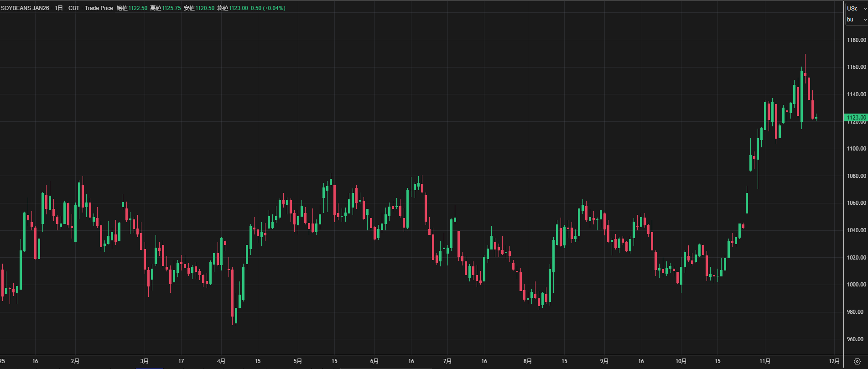Select the 2月 time axis label
The height and width of the screenshot is (369, 868).
pos(75,361)
